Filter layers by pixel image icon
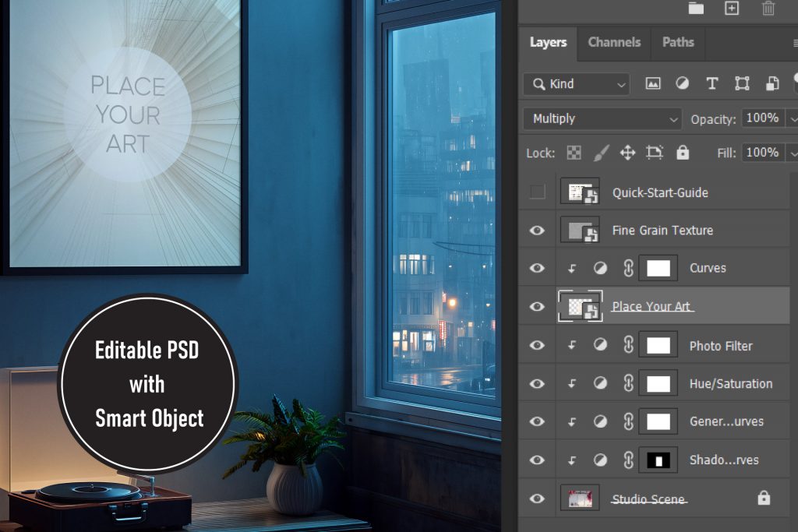Image resolution: width=798 pixels, height=532 pixels. click(653, 83)
